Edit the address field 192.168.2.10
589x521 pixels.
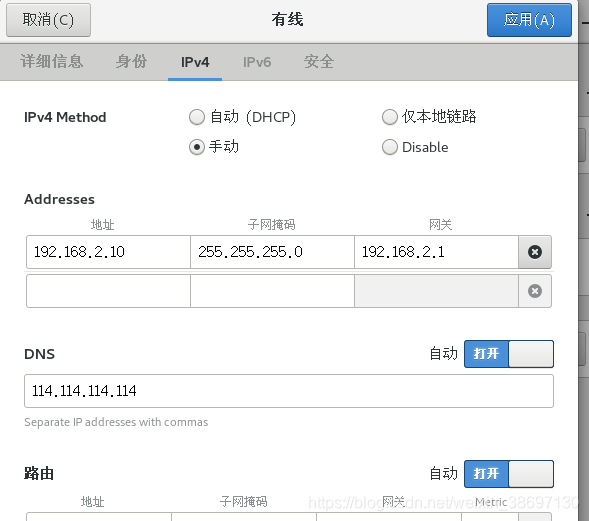click(x=108, y=252)
